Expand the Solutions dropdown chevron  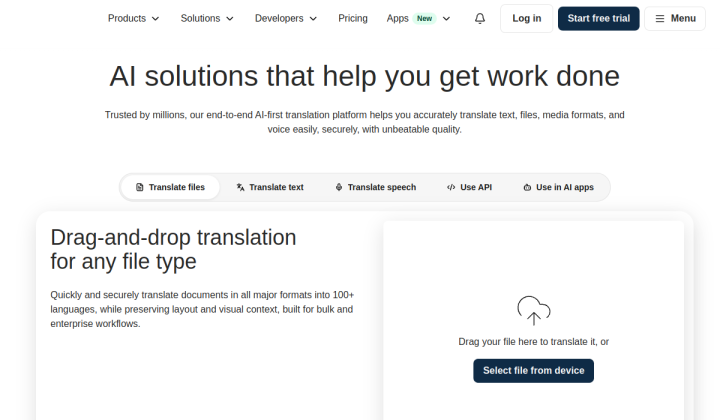point(230,19)
